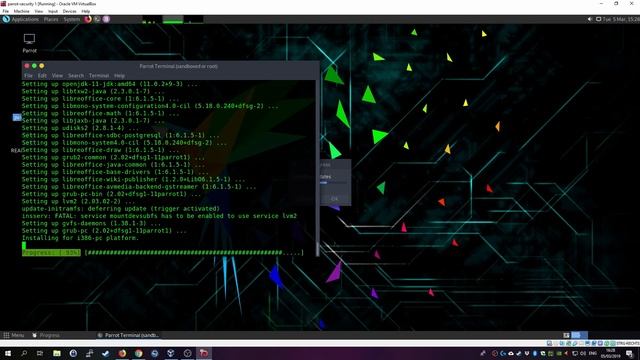Select the Progress window in Parrot taskbar

click(46, 335)
